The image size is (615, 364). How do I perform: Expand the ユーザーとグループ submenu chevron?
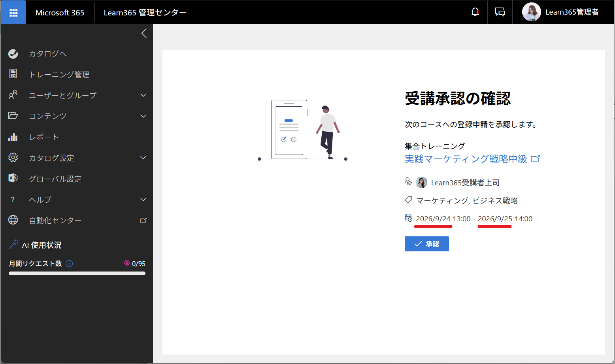coord(143,95)
